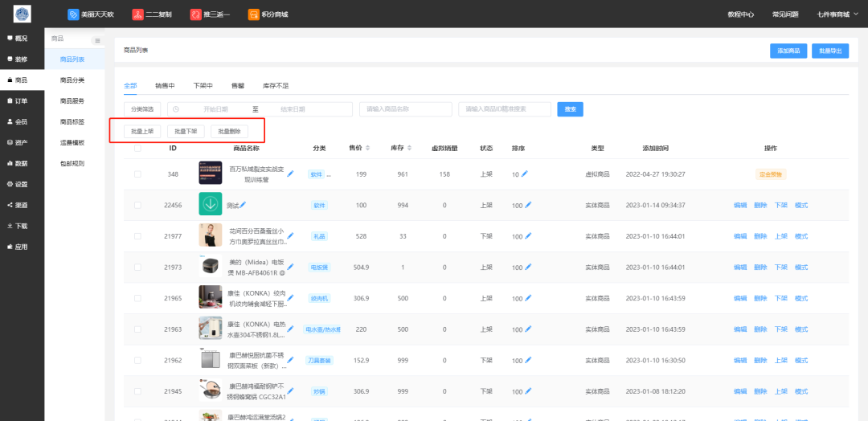Click the 批量删除 button
The height and width of the screenshot is (421, 868).
pos(229,132)
